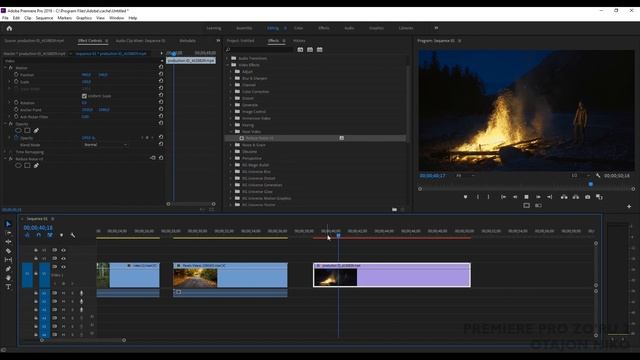The image size is (640, 360).
Task: Toggle top video track eye visibility
Action: 63,250
